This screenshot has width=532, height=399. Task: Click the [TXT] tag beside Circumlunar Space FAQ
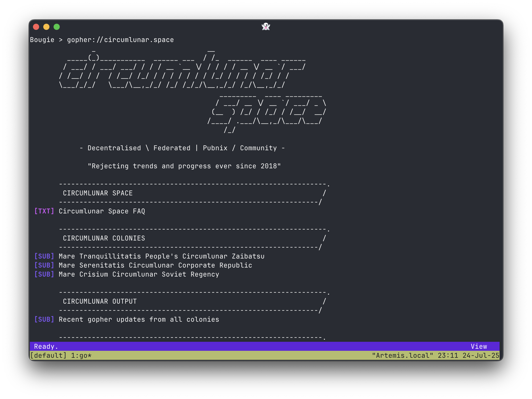44,211
